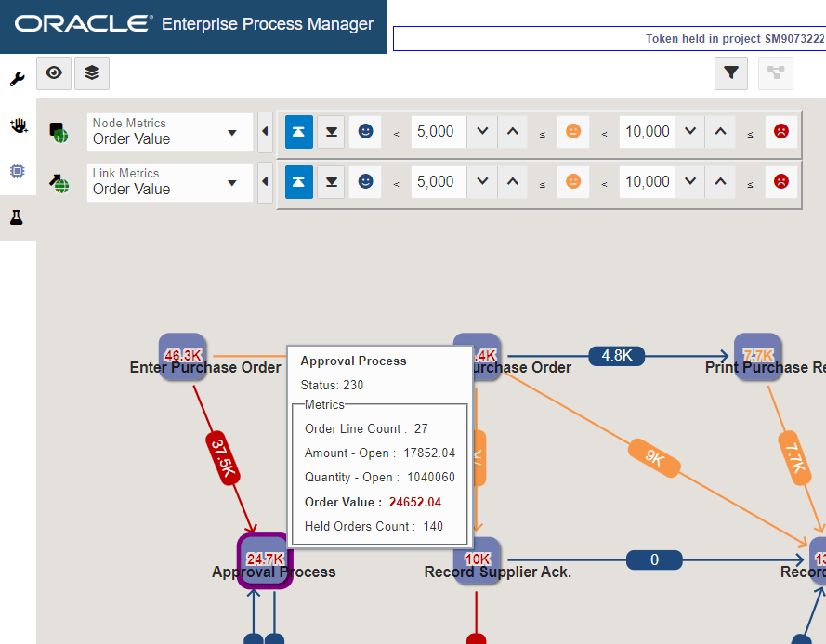Click the greyed hierarchy diagram button
The height and width of the screenshot is (644, 826).
776,72
